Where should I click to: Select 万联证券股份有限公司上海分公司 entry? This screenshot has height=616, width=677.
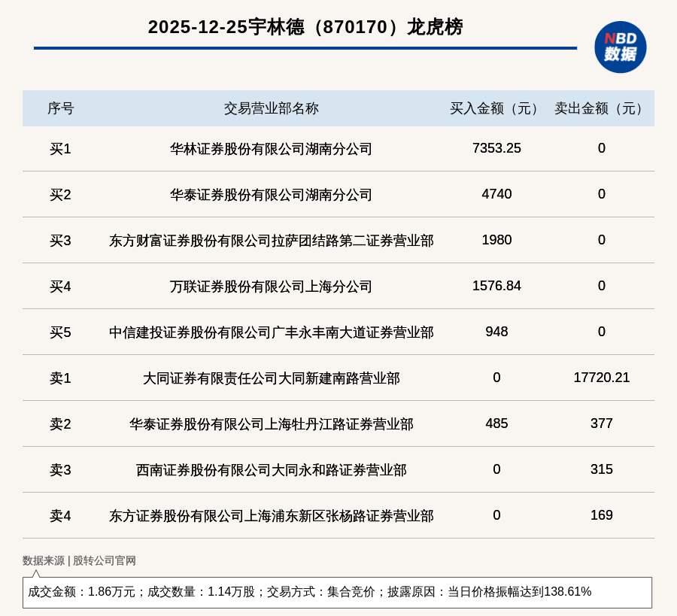click(272, 287)
